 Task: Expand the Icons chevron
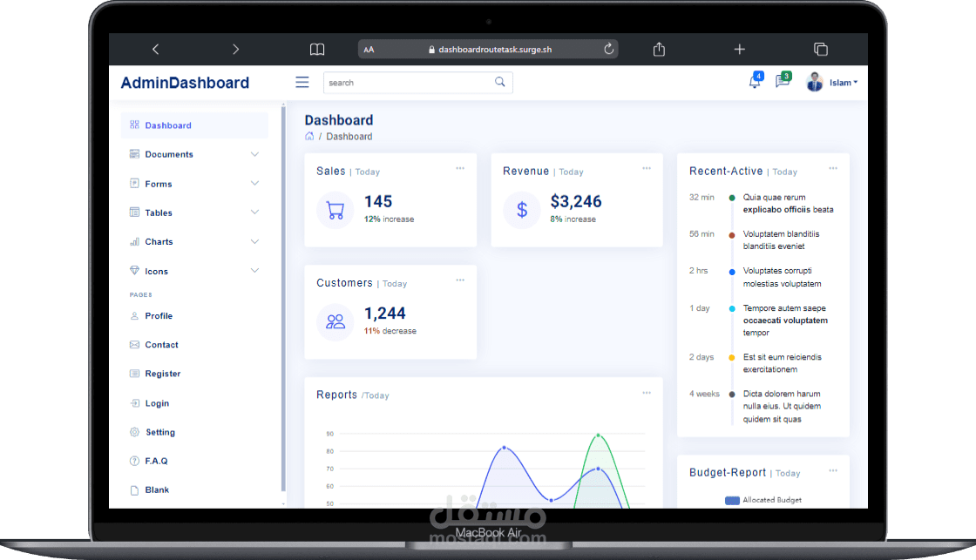tap(254, 271)
